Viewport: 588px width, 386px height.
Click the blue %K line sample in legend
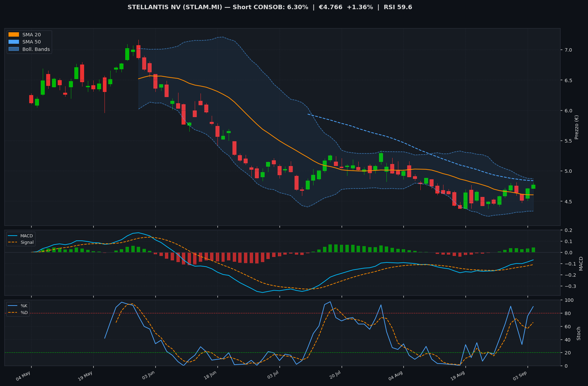coord(13,306)
